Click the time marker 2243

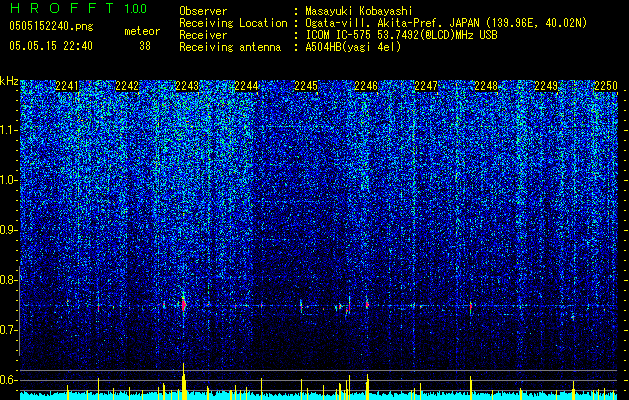click(187, 86)
